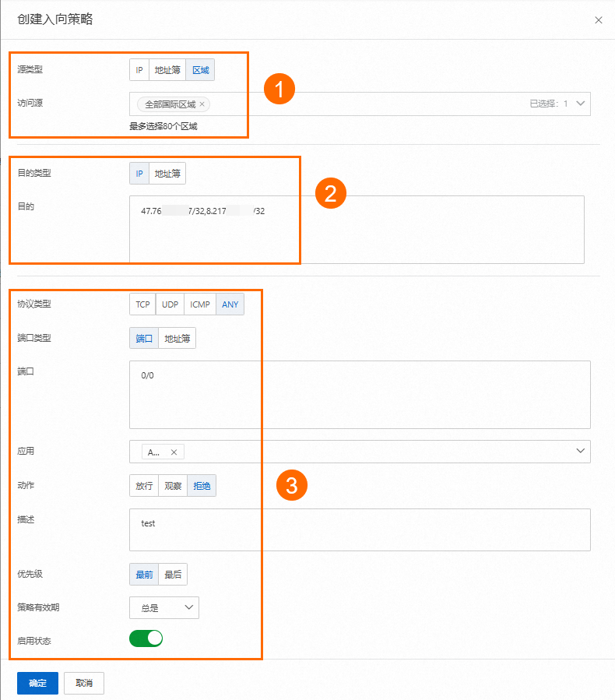Select UDP protocol type

tap(170, 304)
